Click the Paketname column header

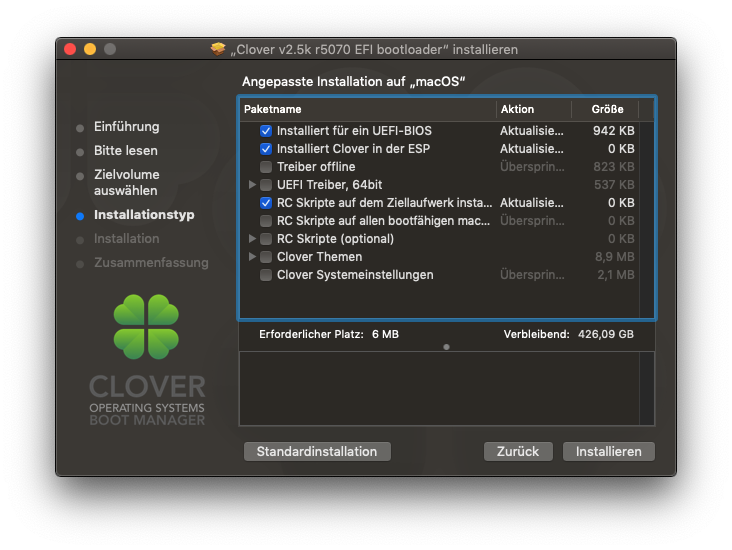point(367,109)
